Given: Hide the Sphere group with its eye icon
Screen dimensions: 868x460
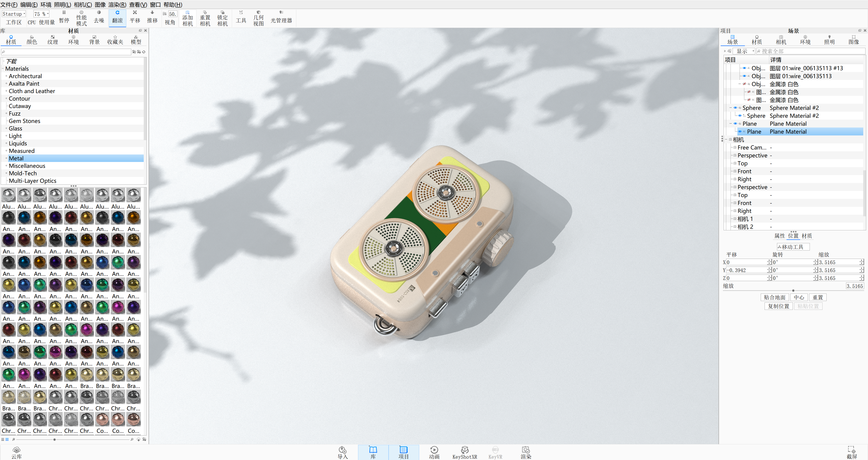Looking at the screenshot, I should pos(736,108).
